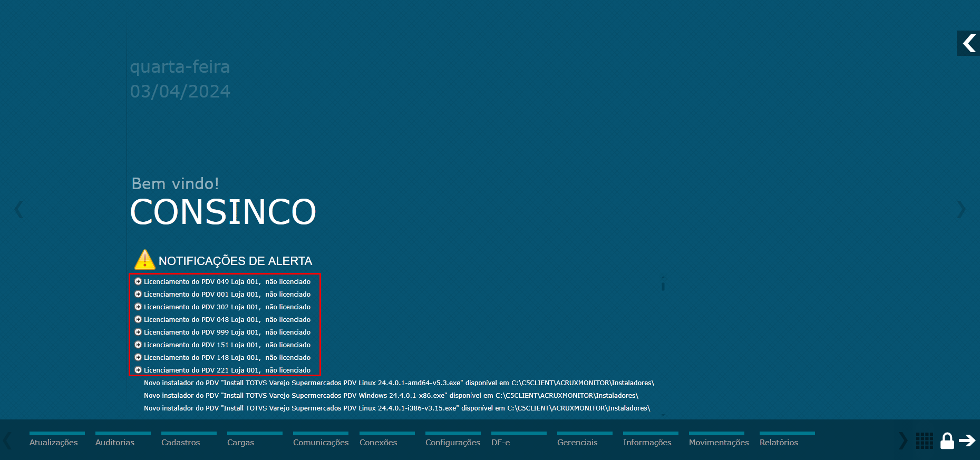Open the apps grid icon
This screenshot has width=980, height=460.
(924, 441)
